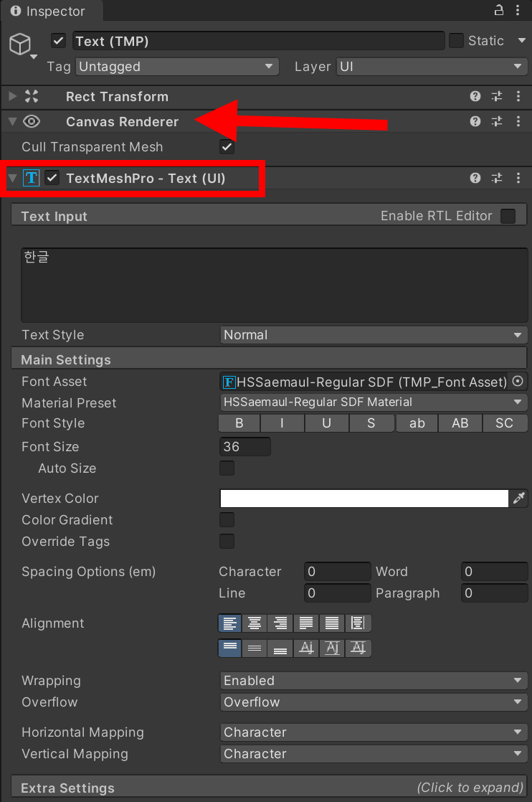Set vertical alignment to baseline
Screen dimensions: 532x802
click(306, 648)
